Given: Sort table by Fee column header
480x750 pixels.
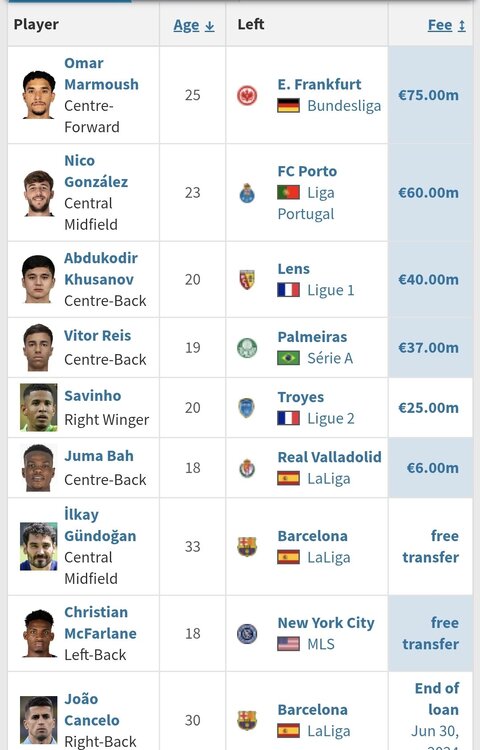Looking at the screenshot, I should (x=447, y=25).
